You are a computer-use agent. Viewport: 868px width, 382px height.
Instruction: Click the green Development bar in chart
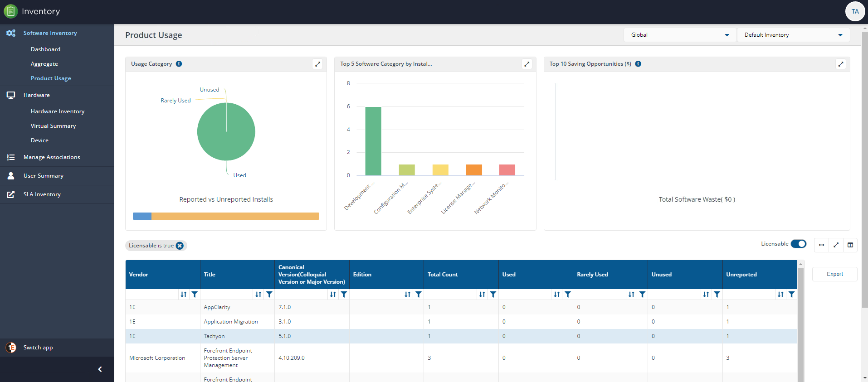point(373,141)
